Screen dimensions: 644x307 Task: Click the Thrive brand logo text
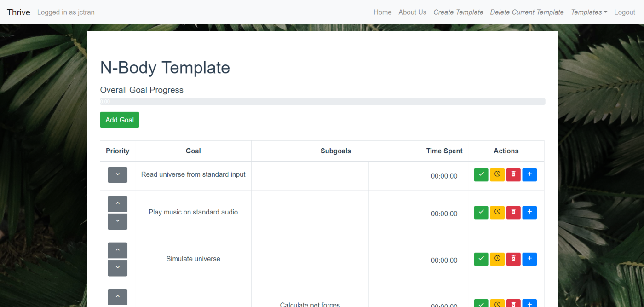click(18, 12)
